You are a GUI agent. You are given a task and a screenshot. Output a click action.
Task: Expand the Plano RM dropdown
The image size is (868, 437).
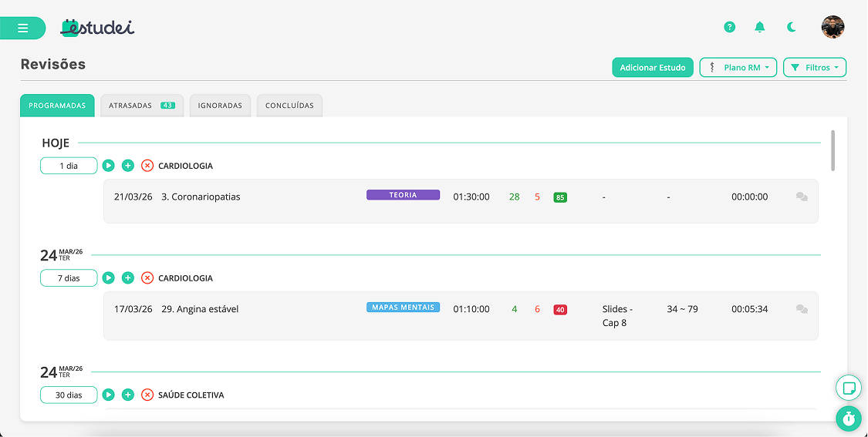[738, 68]
